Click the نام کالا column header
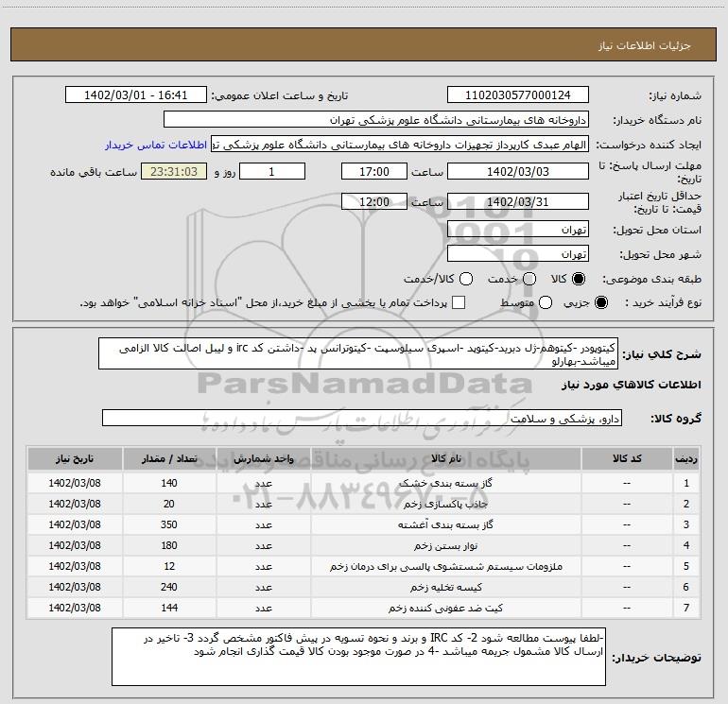Viewport: 728px width, 704px height. pos(445,458)
